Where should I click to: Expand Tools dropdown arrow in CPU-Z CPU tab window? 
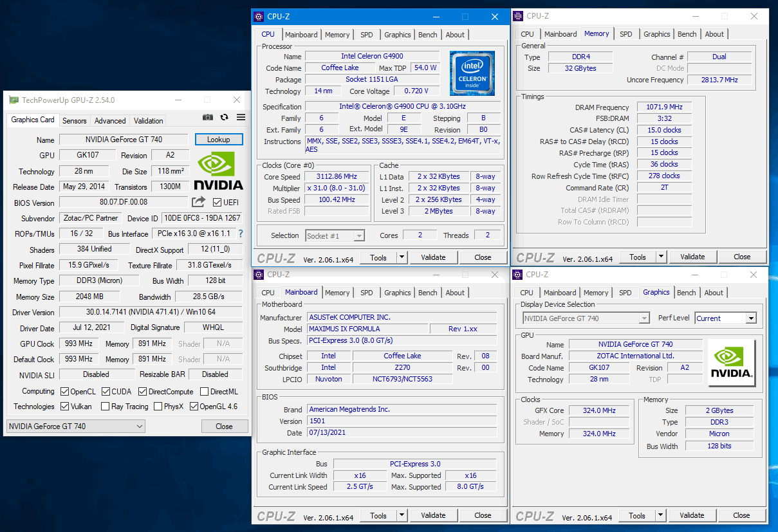coord(402,257)
